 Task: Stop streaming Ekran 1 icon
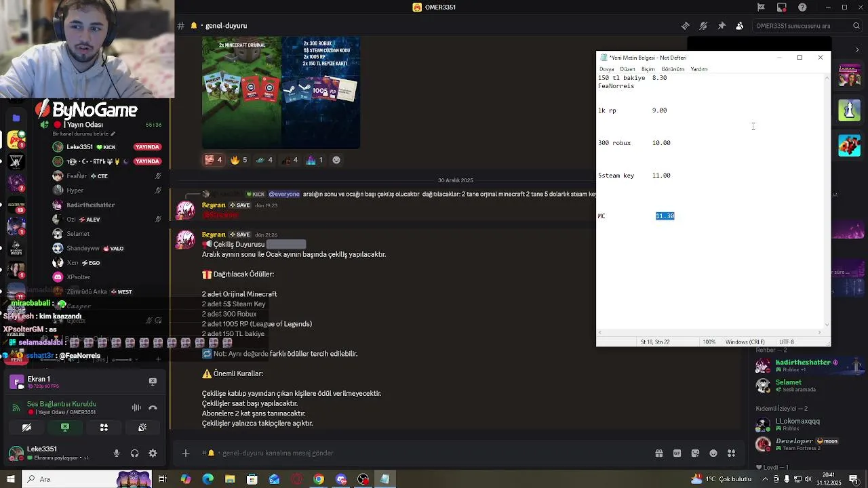tap(153, 382)
